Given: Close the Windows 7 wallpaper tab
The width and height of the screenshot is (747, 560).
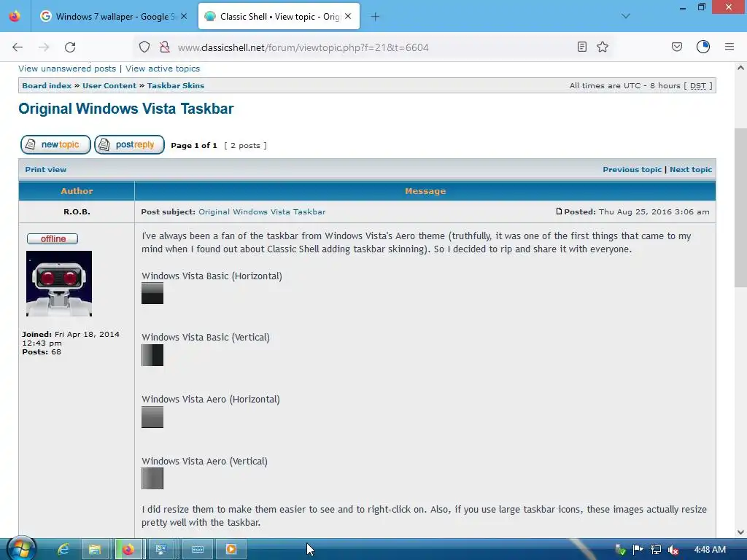Looking at the screenshot, I should point(184,16).
